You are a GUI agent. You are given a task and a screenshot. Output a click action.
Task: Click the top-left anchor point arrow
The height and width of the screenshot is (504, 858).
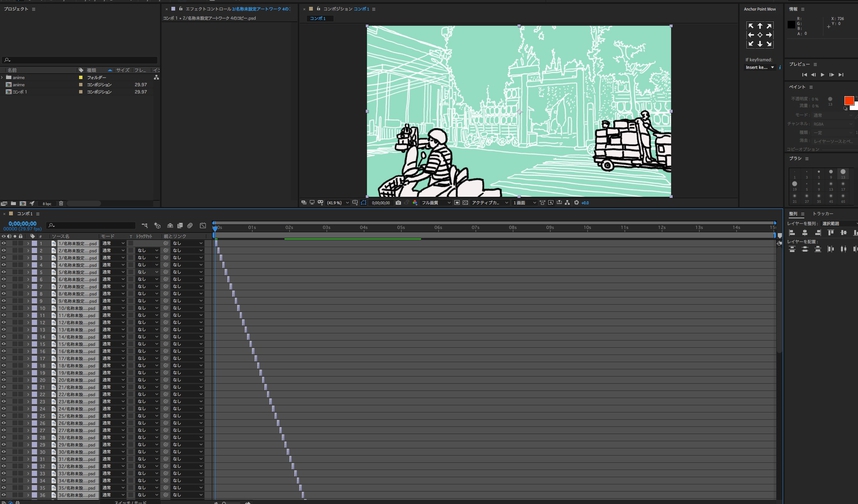pyautogui.click(x=751, y=27)
